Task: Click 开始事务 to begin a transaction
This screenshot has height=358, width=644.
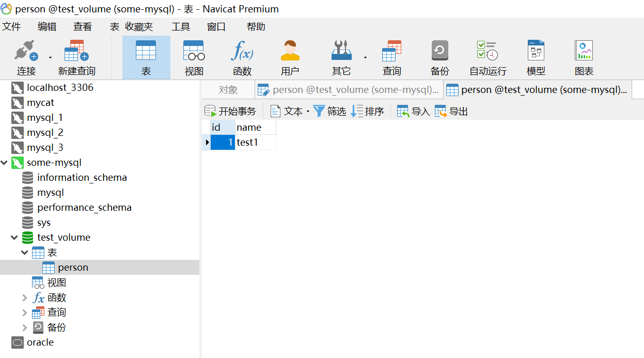Action: [x=230, y=111]
